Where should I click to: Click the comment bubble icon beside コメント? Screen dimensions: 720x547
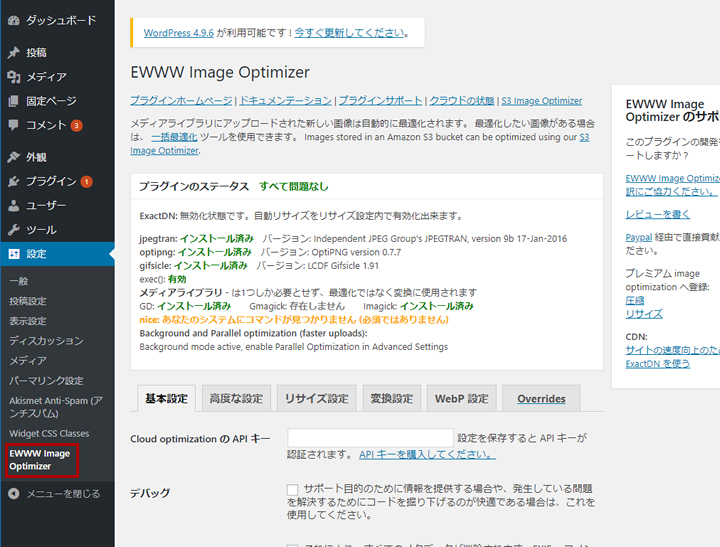coord(14,125)
